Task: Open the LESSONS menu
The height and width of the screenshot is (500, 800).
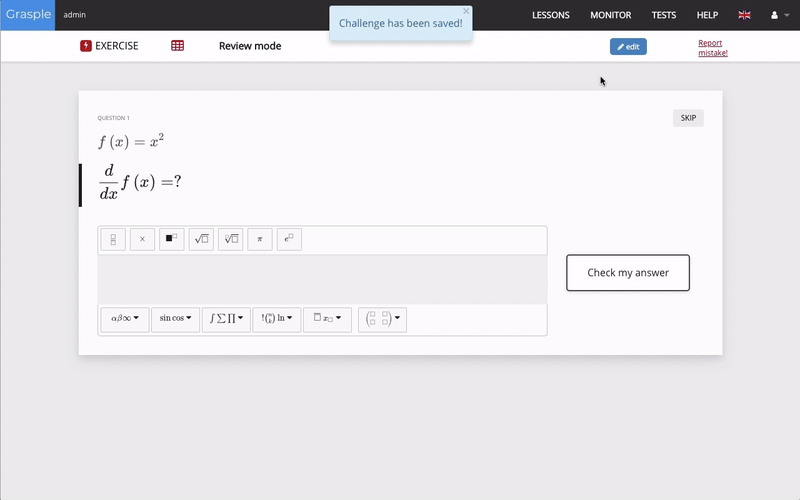Action: pos(551,15)
